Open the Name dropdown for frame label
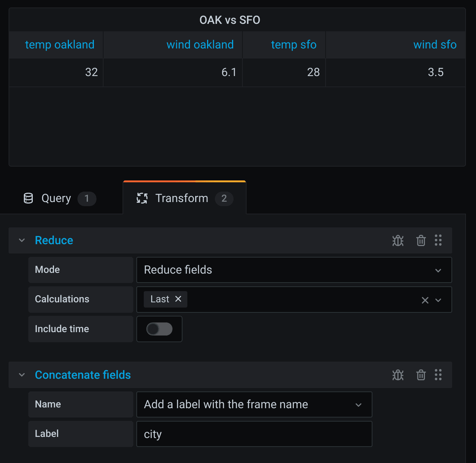Viewport: 476px width, 463px height. pyautogui.click(x=254, y=404)
